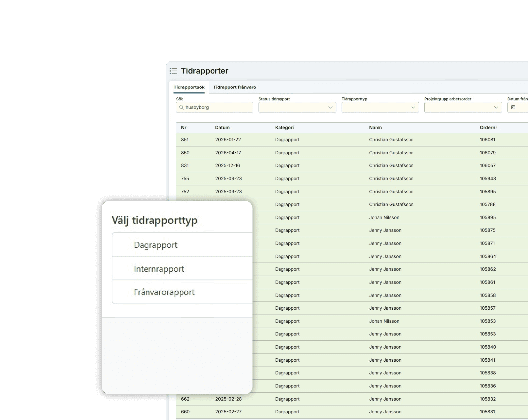
Task: Sort by the Kategori column header
Action: pos(284,128)
